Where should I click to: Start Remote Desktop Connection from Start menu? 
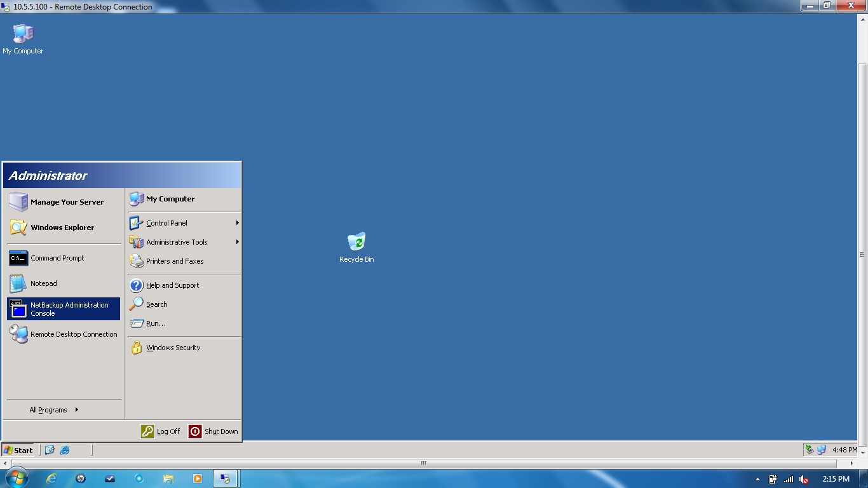(x=64, y=334)
